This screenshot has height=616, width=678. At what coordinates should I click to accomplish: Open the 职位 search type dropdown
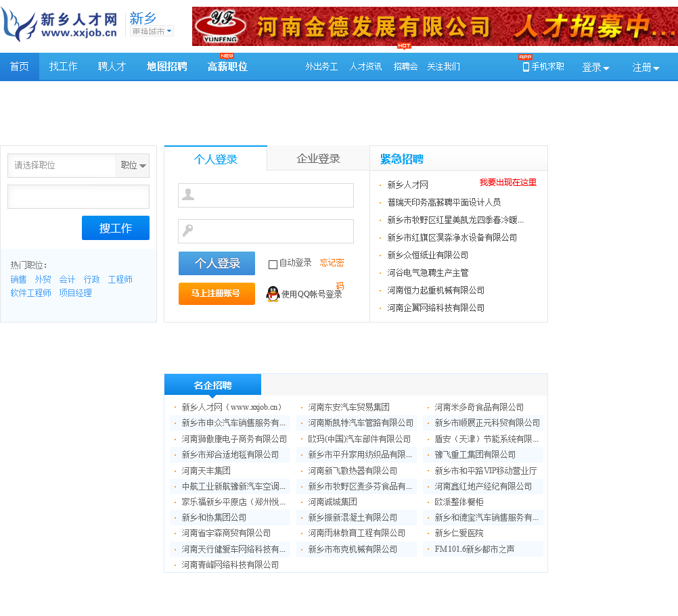point(133,166)
